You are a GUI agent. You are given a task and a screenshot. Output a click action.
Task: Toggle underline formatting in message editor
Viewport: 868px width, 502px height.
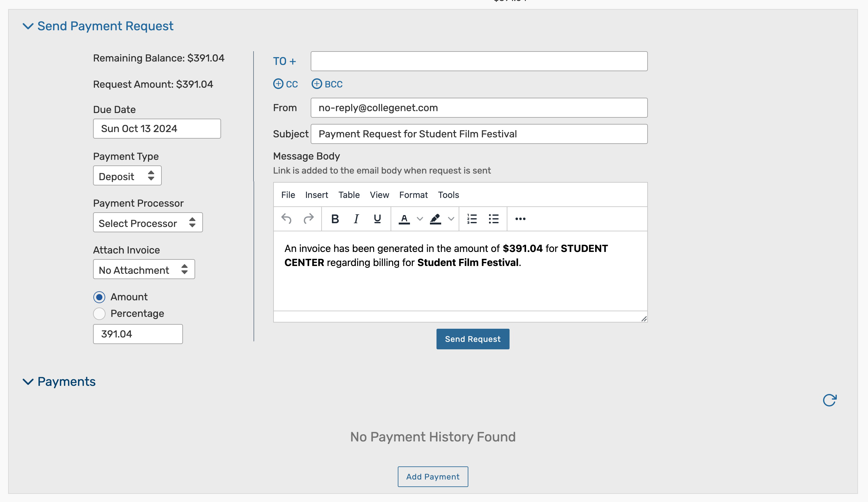click(377, 219)
